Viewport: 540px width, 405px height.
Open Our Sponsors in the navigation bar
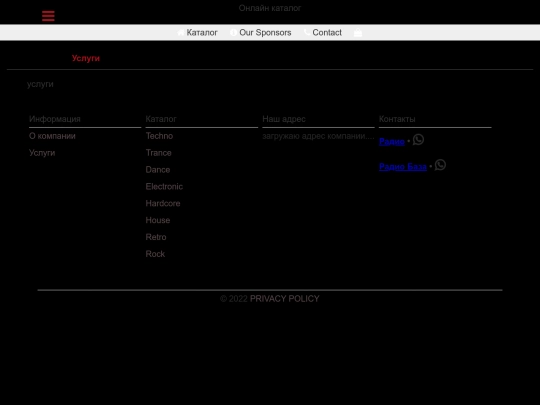click(265, 32)
